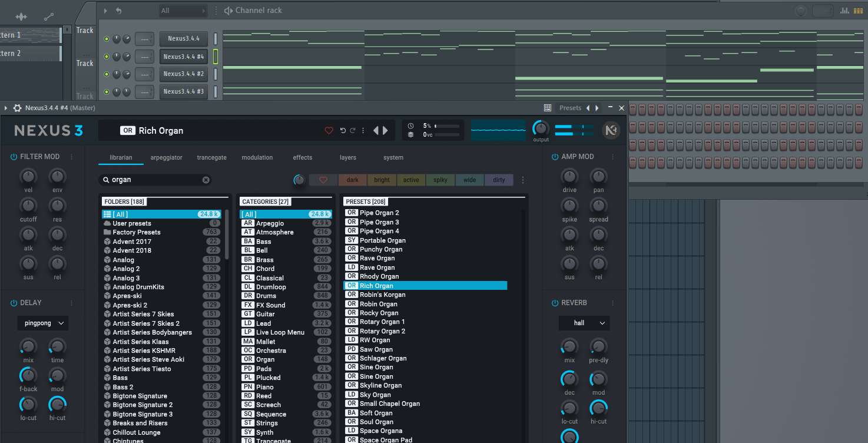Toggle the FILTER MOD power button
This screenshot has width=868, height=443.
point(14,157)
